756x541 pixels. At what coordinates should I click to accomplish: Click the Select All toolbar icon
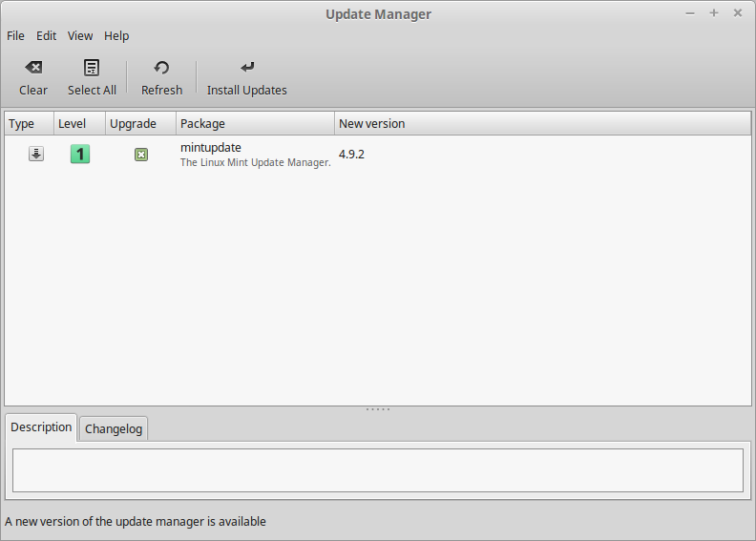point(92,68)
